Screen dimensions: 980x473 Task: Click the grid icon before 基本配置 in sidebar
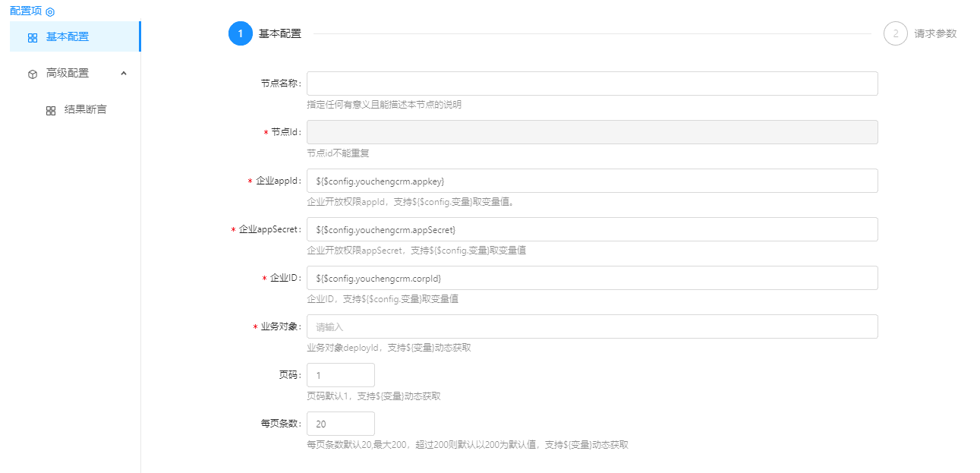click(x=33, y=37)
